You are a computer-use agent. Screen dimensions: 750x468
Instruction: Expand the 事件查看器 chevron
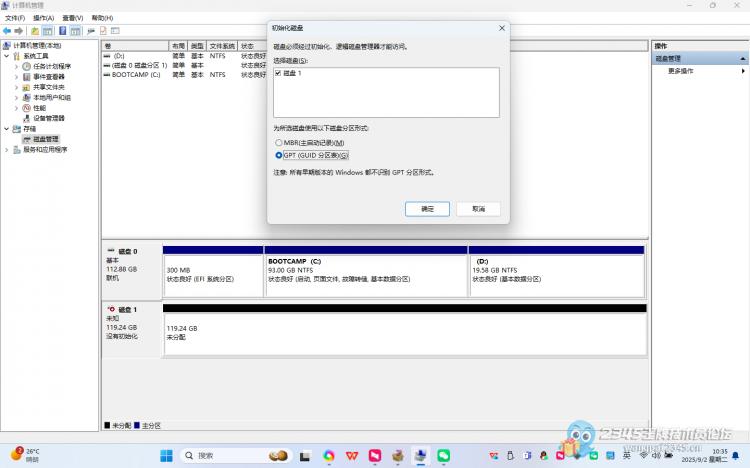point(17,77)
